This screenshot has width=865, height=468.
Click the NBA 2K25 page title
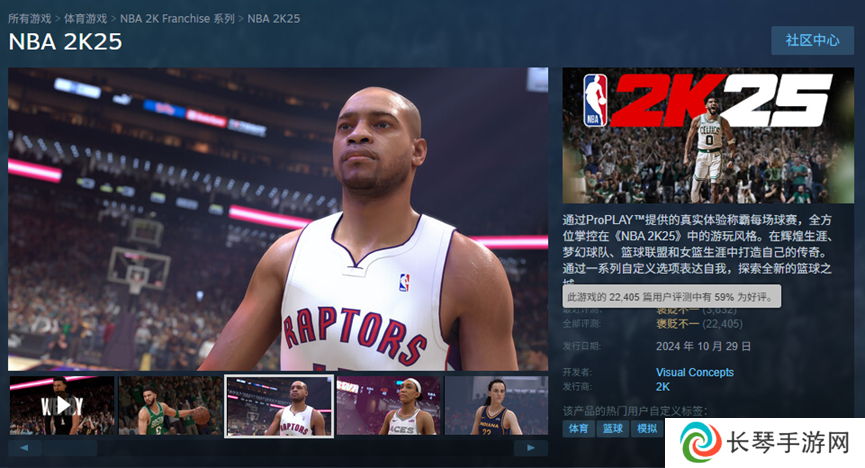(65, 42)
